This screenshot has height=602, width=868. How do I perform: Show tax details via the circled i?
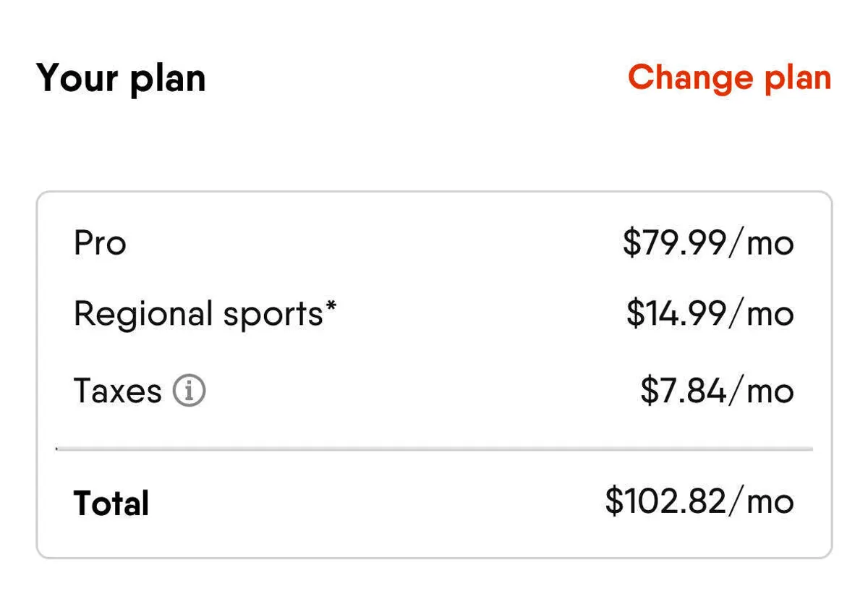189,391
